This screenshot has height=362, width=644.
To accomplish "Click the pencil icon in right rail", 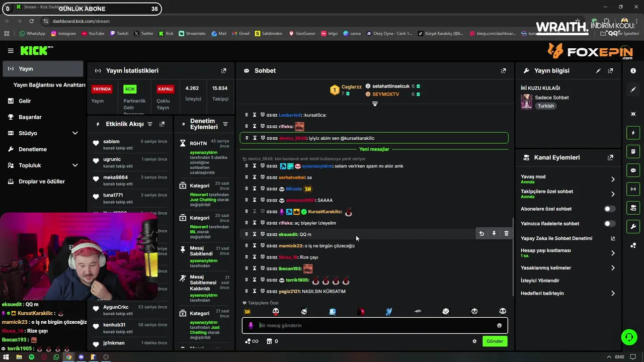I will (x=633, y=89).
